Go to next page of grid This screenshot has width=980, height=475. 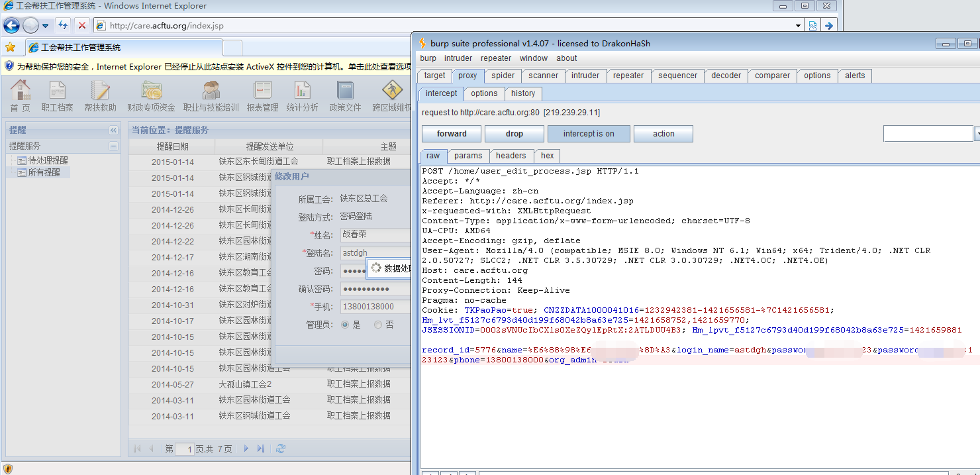point(246,449)
